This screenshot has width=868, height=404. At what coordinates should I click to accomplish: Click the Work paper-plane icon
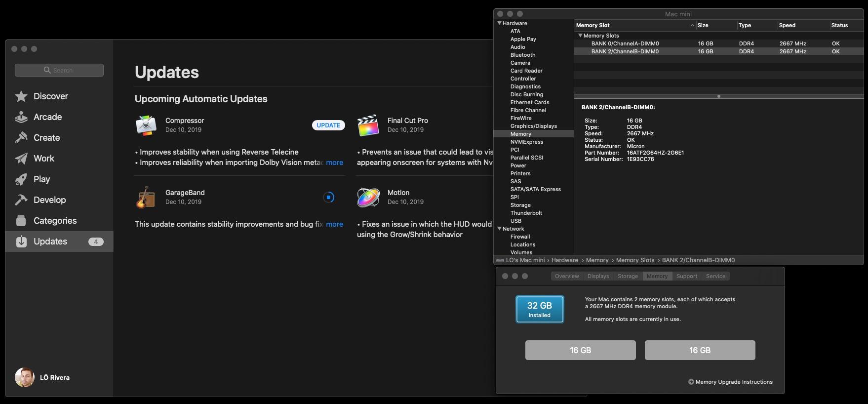coord(21,159)
